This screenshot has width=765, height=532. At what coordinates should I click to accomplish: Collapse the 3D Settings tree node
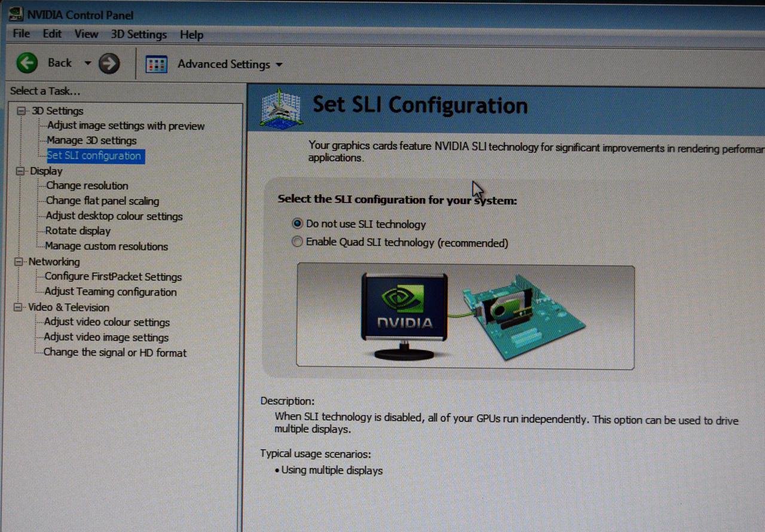pos(22,111)
